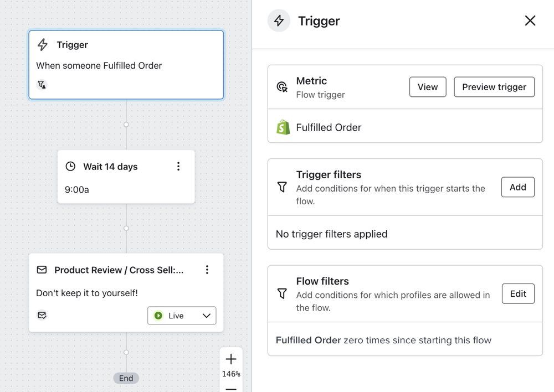Click the End node of the flow
Image resolution: width=554 pixels, height=392 pixels.
[126, 378]
